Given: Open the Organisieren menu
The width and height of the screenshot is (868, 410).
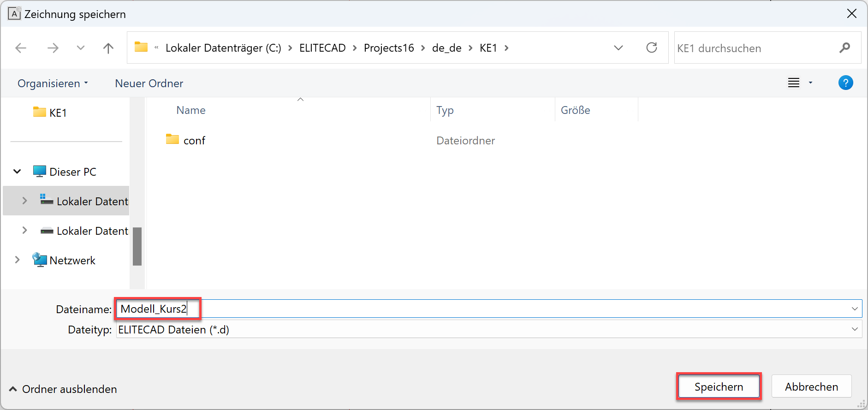Looking at the screenshot, I should point(52,83).
